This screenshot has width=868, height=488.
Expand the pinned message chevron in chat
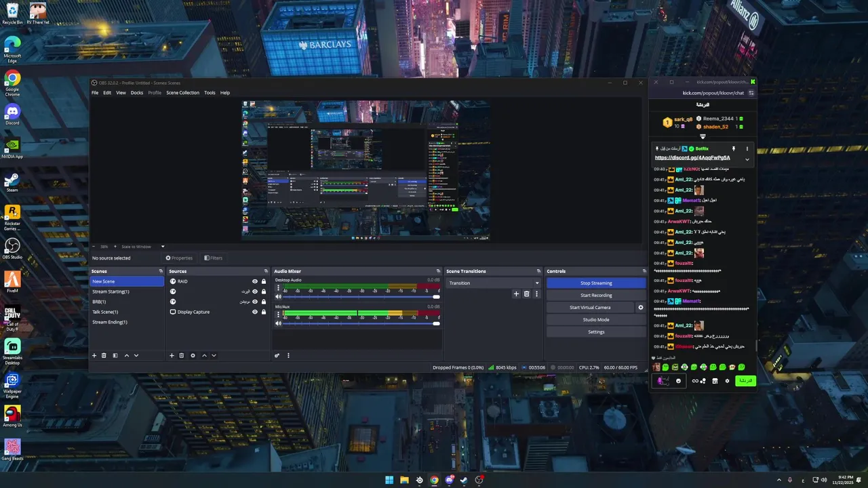click(x=747, y=159)
